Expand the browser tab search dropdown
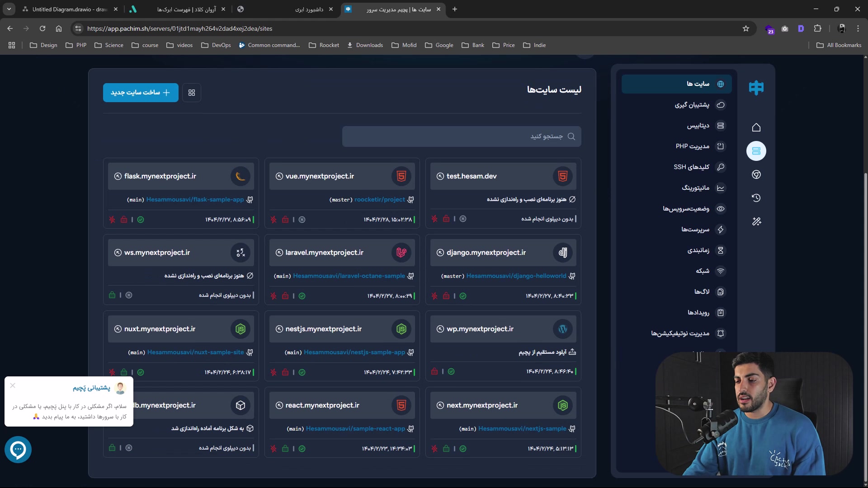The width and height of the screenshot is (868, 488). (x=9, y=9)
